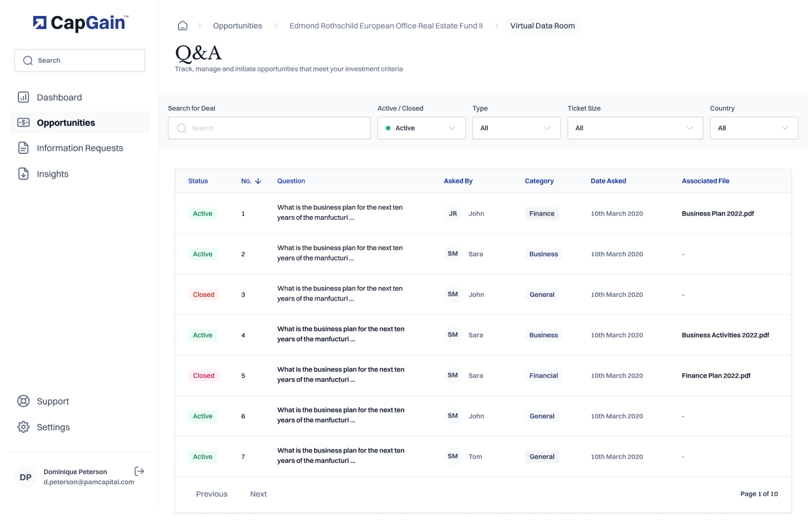Click the Dashboard chart icon in sidebar

[x=23, y=97]
